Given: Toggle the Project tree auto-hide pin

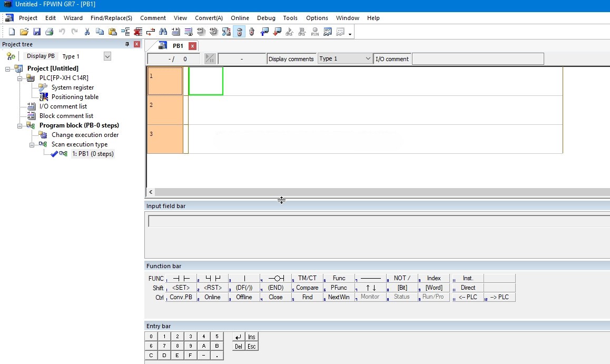Looking at the screenshot, I should (127, 44).
